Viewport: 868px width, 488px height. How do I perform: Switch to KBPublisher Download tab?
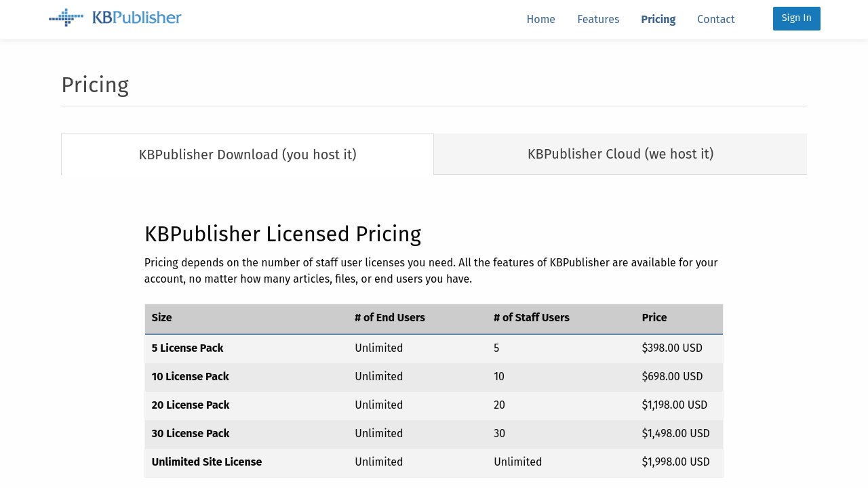coord(248,155)
